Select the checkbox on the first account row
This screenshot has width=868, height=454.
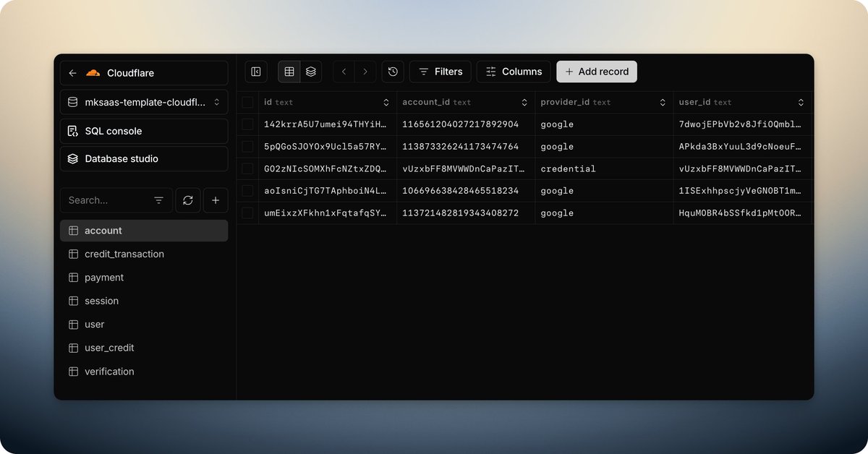click(x=247, y=124)
